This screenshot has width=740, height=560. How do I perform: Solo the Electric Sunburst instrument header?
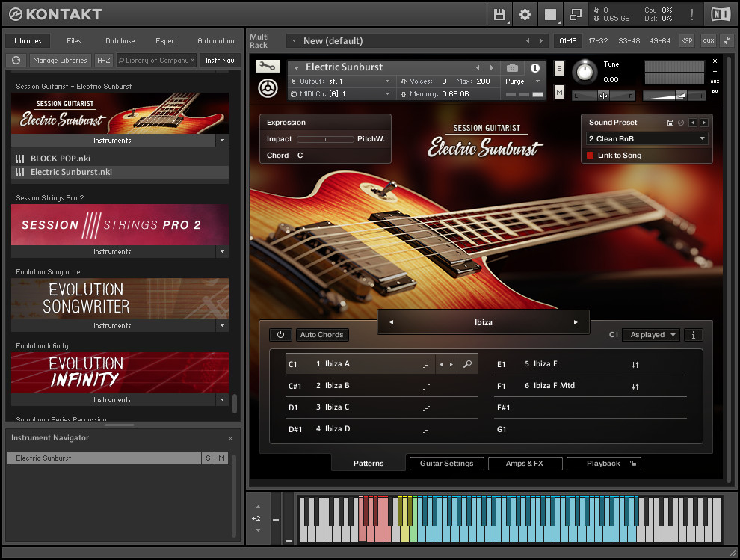[559, 69]
